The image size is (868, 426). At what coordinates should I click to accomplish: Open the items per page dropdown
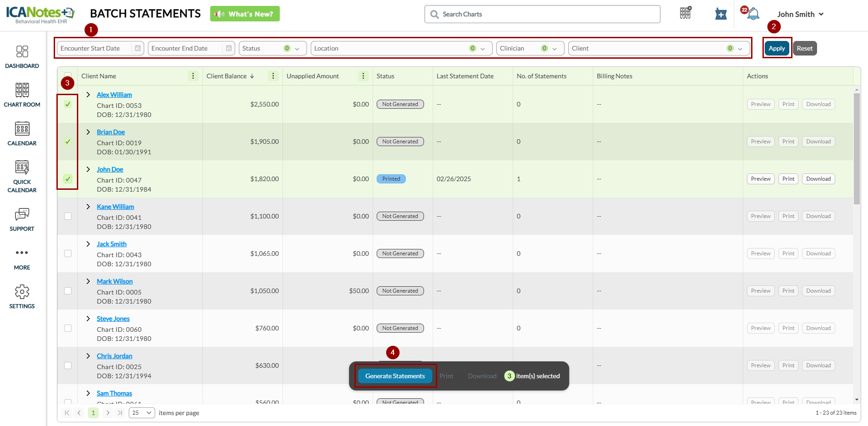(x=142, y=413)
